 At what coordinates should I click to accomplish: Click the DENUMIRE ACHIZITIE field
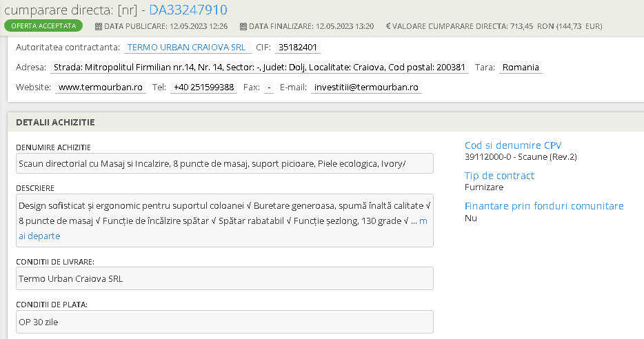(225, 163)
